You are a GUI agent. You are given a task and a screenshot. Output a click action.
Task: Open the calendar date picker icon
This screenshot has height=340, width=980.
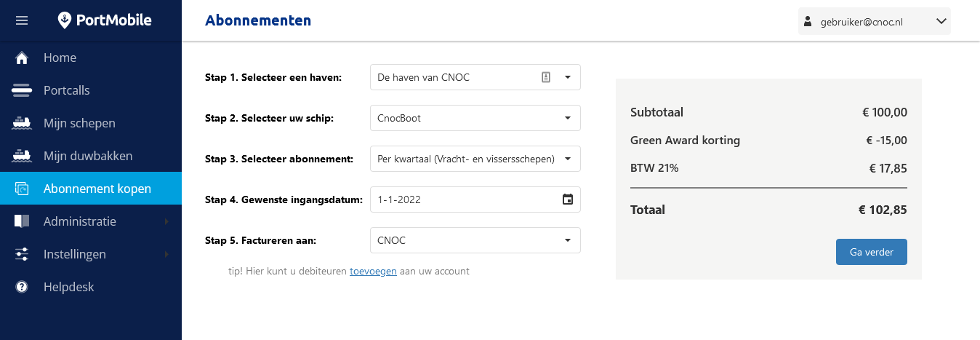coord(568,199)
